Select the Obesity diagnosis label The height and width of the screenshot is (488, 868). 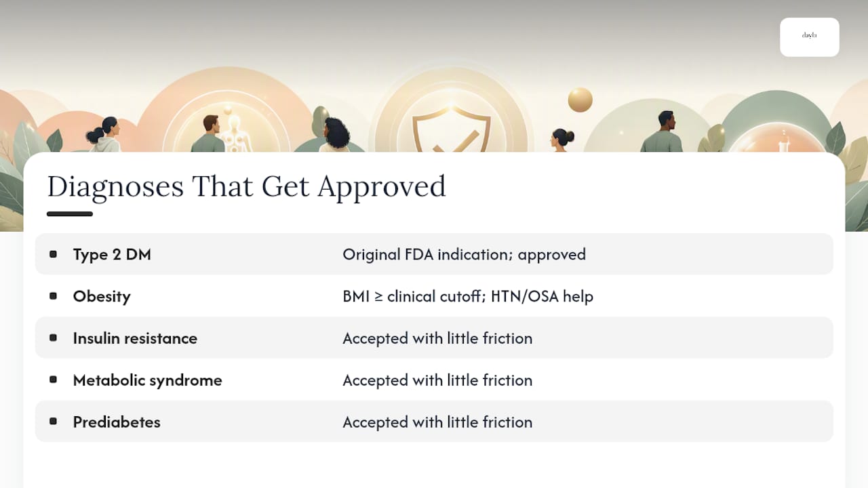pyautogui.click(x=102, y=296)
